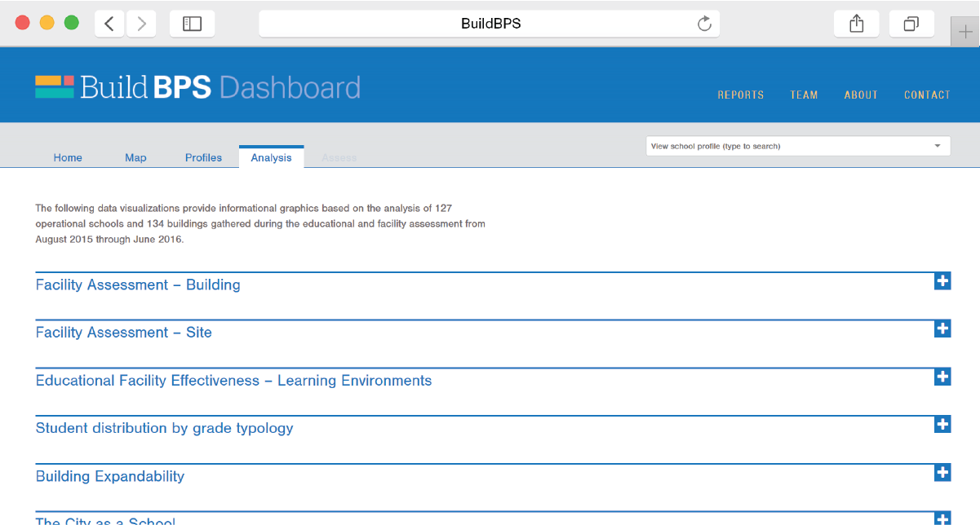Expand the Building Expandability section
980x525 pixels.
pyautogui.click(x=942, y=472)
